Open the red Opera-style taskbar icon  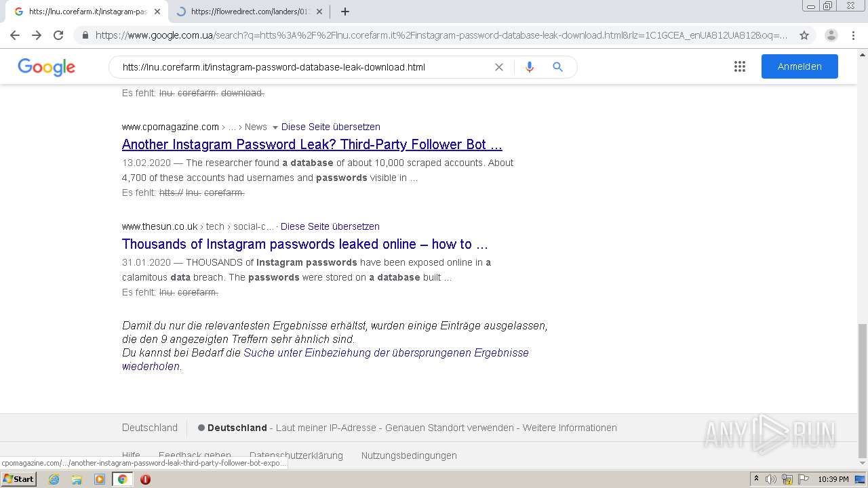145,479
